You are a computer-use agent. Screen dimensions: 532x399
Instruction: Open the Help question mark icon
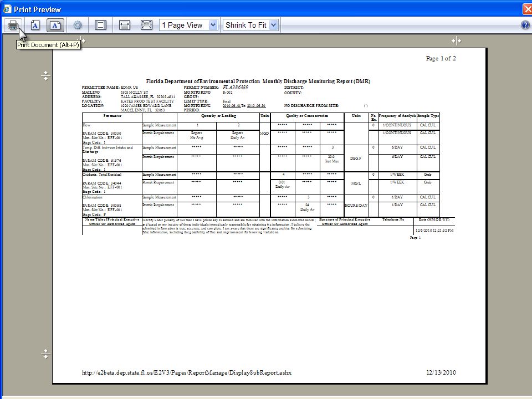525,25
